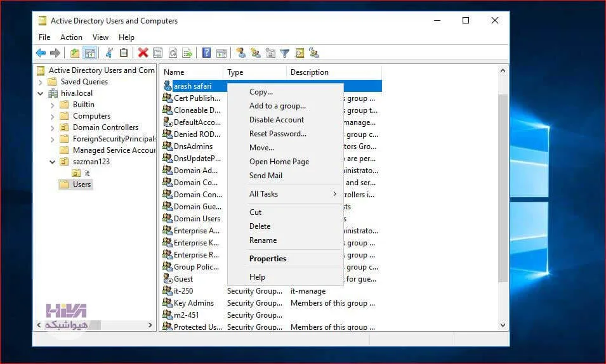This screenshot has height=364, width=606.
Task: Create a new group via toolbar icon
Action: [256, 53]
